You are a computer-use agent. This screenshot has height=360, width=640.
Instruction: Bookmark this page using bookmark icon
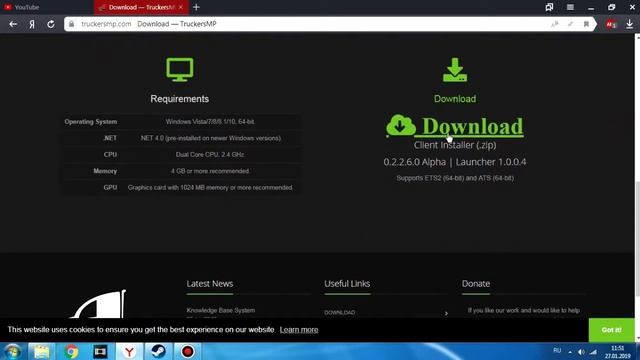(x=586, y=24)
